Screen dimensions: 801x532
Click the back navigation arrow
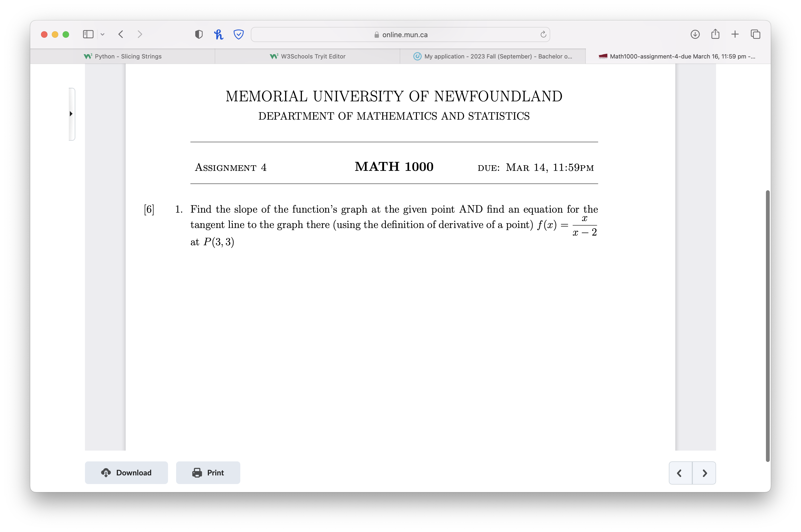click(x=121, y=34)
